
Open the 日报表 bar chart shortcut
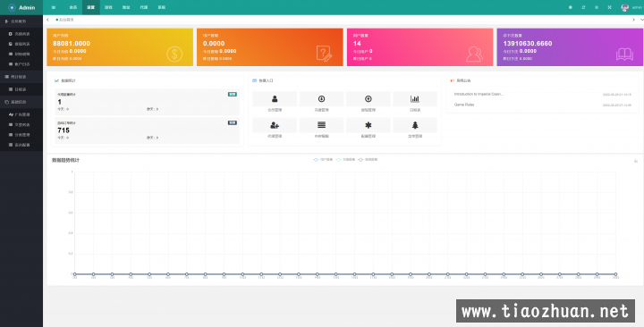pyautogui.click(x=415, y=99)
